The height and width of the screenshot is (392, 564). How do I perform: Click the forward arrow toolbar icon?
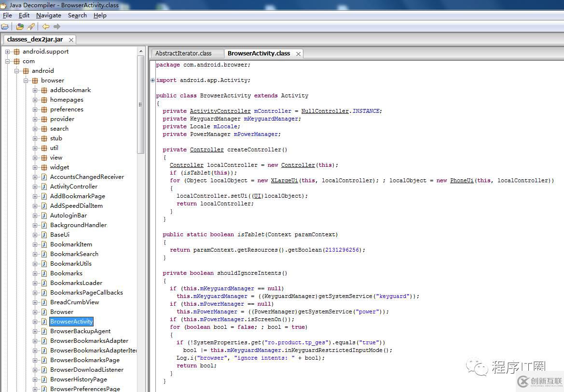coord(57,27)
